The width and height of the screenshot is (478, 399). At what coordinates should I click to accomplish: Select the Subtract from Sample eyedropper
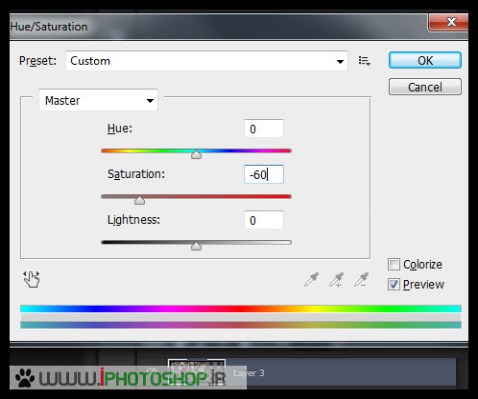[x=361, y=280]
